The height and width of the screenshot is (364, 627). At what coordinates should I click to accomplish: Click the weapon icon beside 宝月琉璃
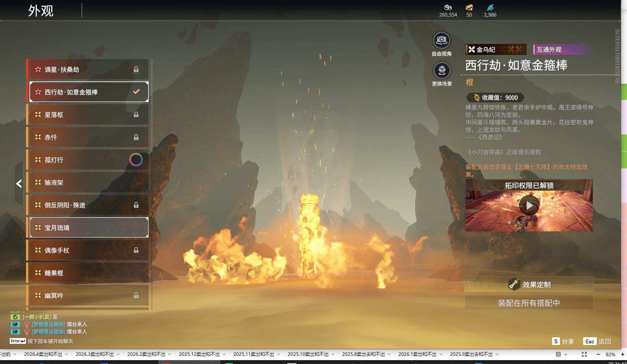38,228
